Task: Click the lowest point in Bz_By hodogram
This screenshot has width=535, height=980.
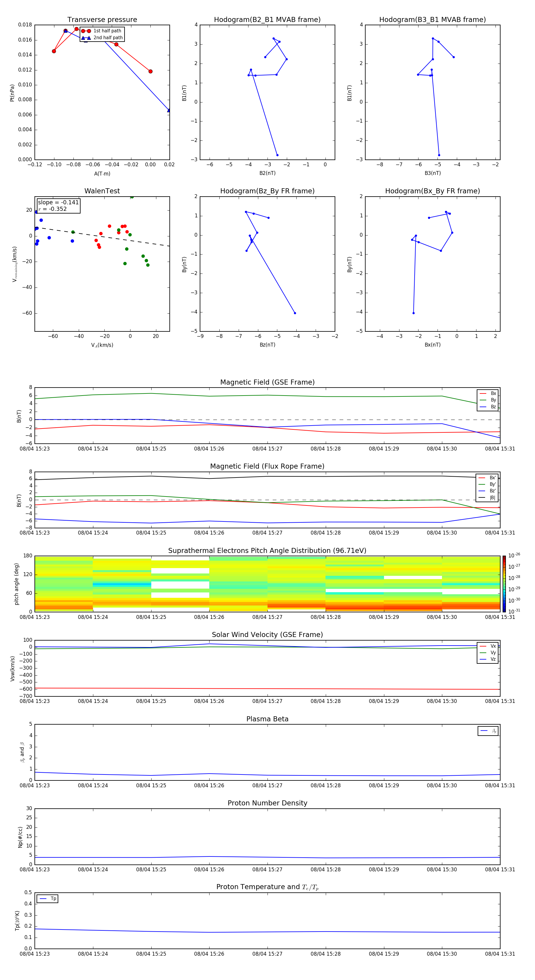Action: click(x=295, y=313)
